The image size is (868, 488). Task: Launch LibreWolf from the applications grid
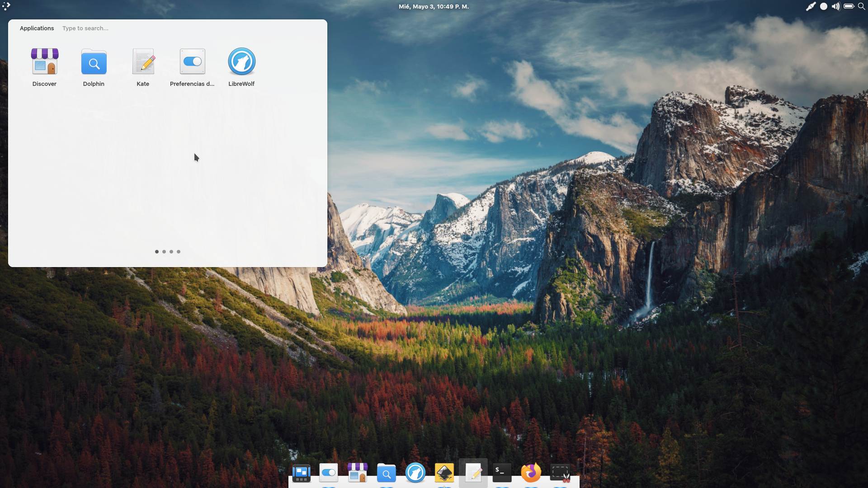pos(241,67)
